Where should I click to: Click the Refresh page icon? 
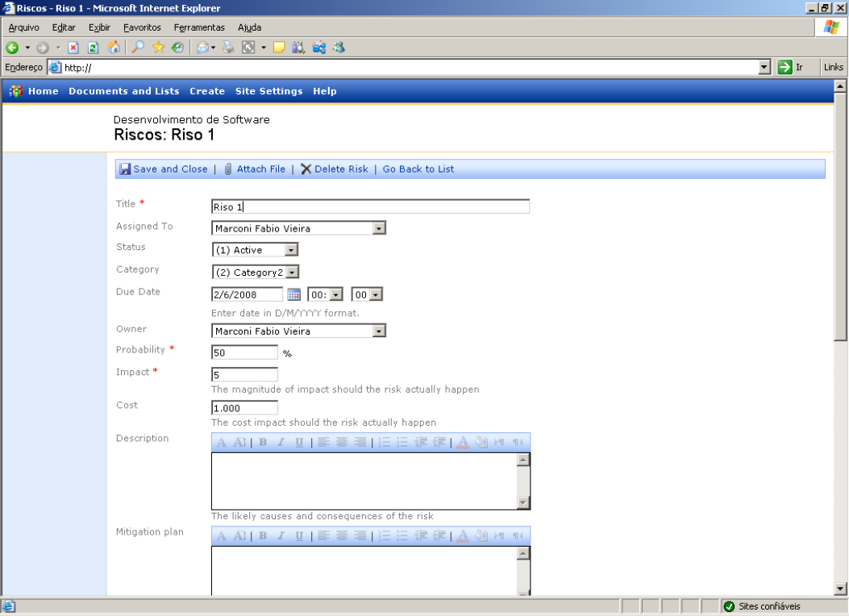pyautogui.click(x=93, y=48)
